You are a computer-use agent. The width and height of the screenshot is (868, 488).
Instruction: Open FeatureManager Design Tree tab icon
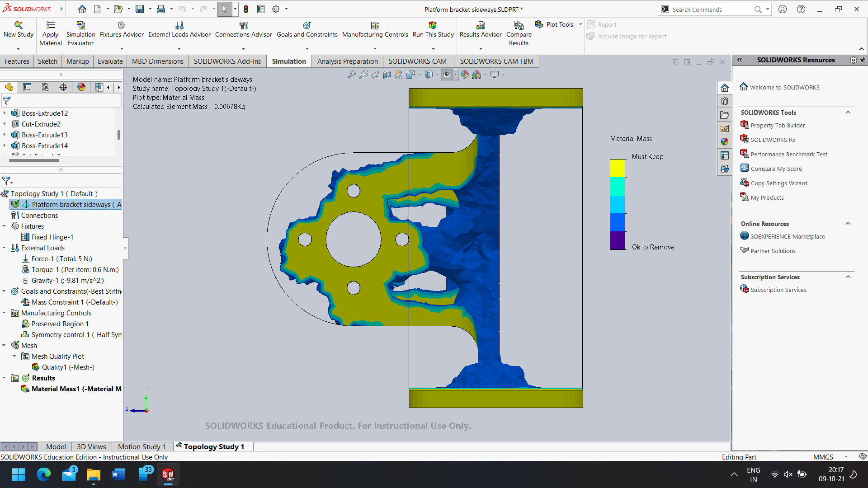coord(9,87)
